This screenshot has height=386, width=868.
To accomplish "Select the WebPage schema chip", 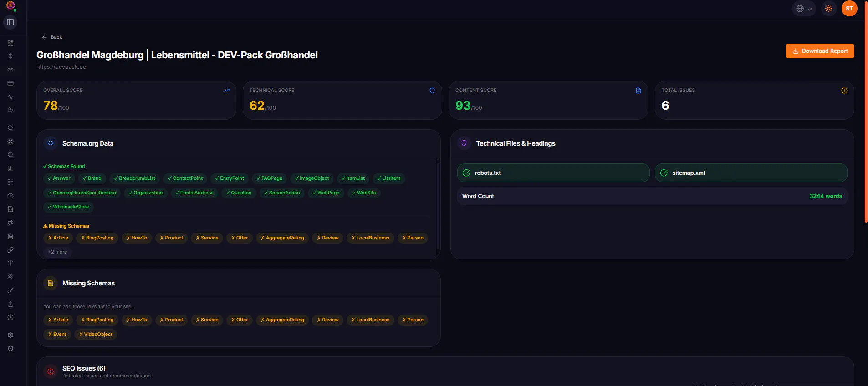I will point(326,193).
